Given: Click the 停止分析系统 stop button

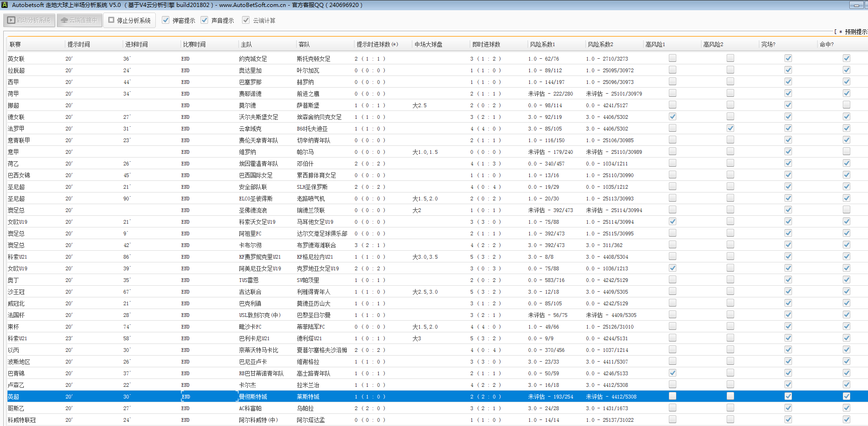Looking at the screenshot, I should tap(130, 21).
